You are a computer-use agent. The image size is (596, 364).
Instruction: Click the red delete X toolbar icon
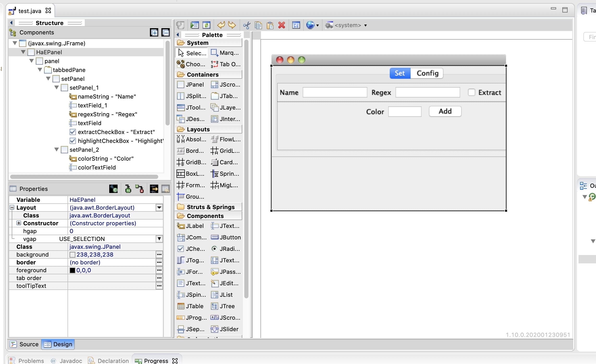[282, 25]
